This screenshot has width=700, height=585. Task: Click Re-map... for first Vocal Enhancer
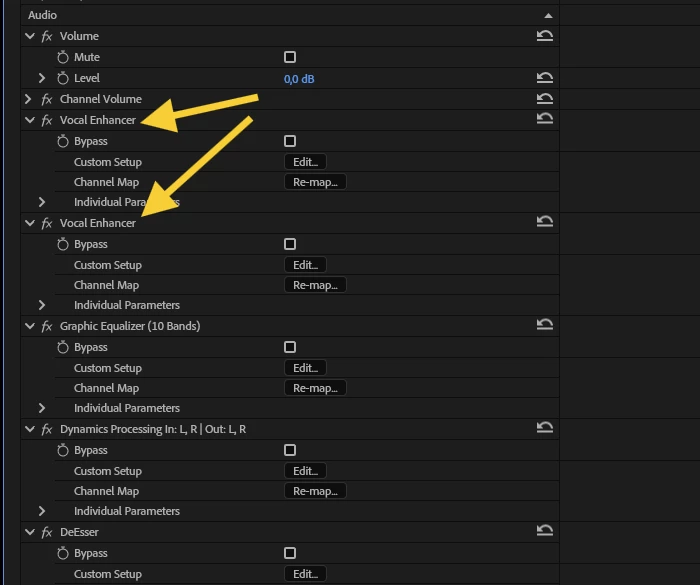click(315, 182)
